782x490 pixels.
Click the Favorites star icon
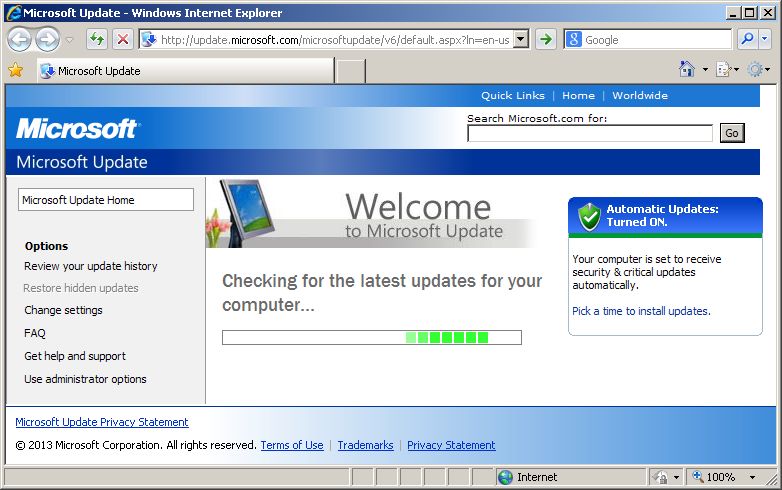click(x=15, y=70)
